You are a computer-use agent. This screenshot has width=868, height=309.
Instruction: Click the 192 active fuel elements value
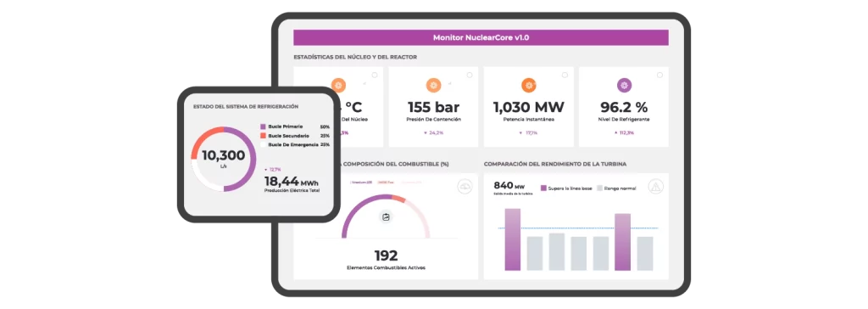(386, 256)
